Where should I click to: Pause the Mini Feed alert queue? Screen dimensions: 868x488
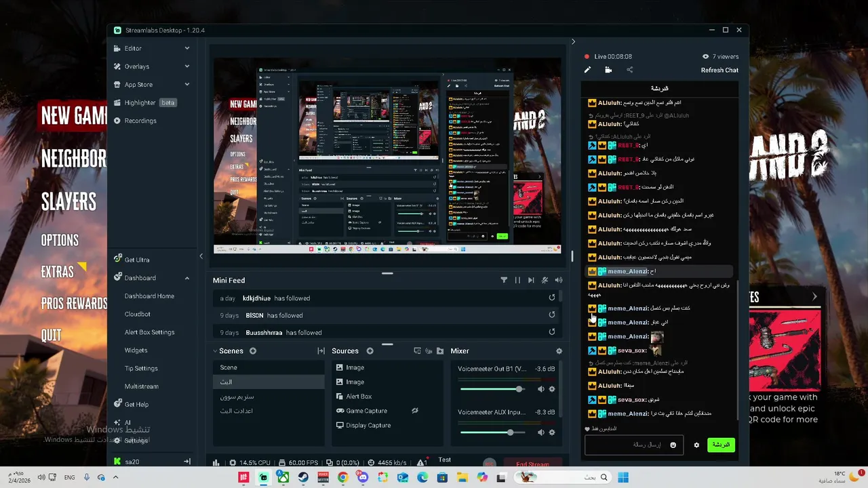pos(517,280)
